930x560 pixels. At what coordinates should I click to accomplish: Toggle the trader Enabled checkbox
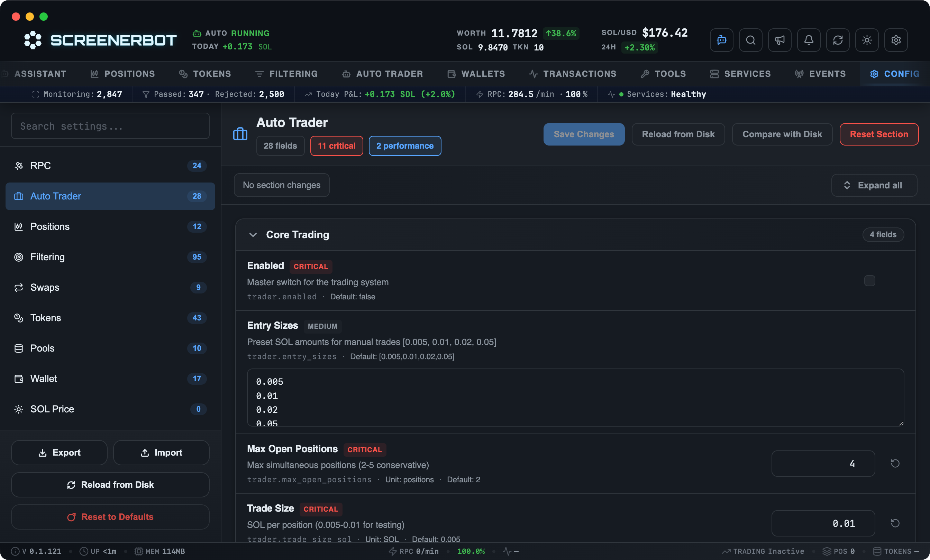click(x=869, y=281)
